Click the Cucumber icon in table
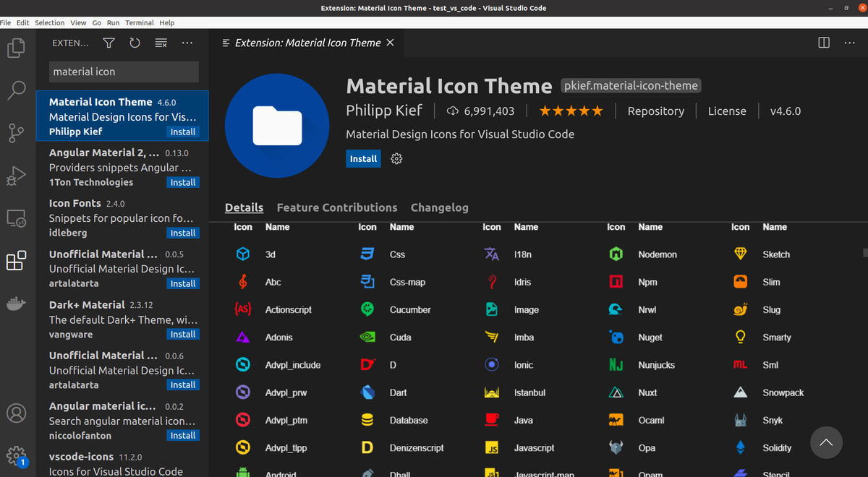This screenshot has height=477, width=868. [x=367, y=309]
